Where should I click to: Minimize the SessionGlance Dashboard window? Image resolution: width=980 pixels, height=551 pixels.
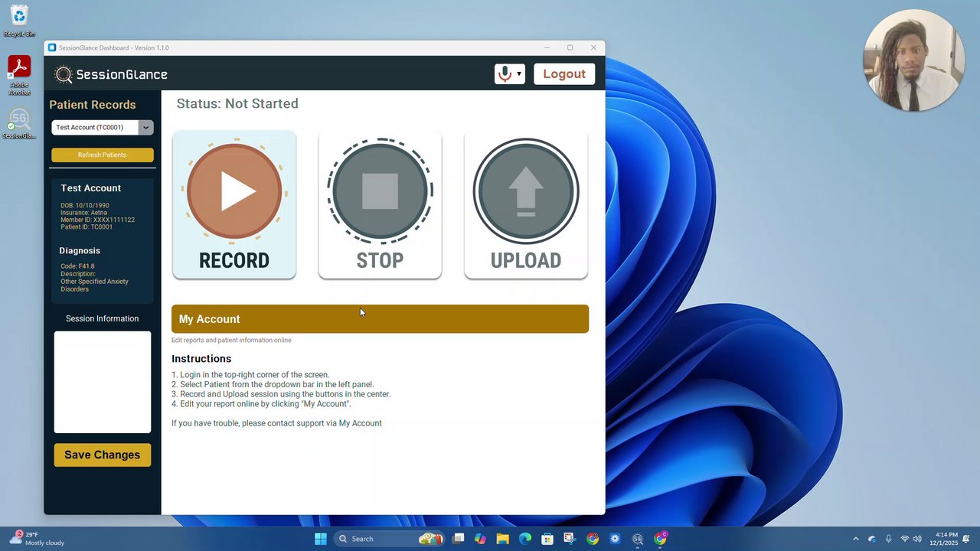tap(547, 47)
